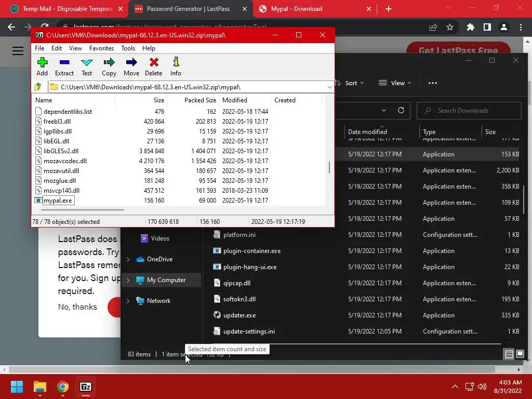532x399 pixels.
Task: Expand the Explorer address bar history dropdown
Action: [x=384, y=110]
